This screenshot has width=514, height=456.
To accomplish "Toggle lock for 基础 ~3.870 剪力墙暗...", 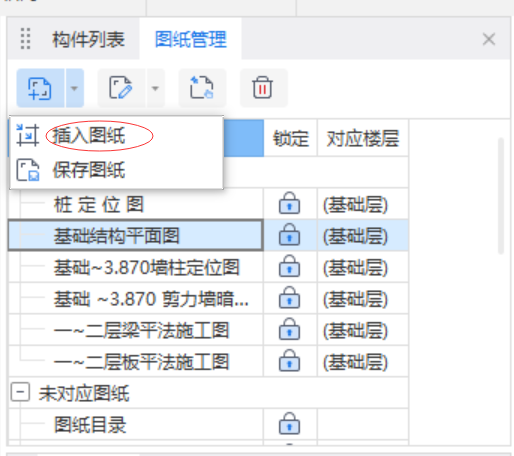I will coord(289,297).
